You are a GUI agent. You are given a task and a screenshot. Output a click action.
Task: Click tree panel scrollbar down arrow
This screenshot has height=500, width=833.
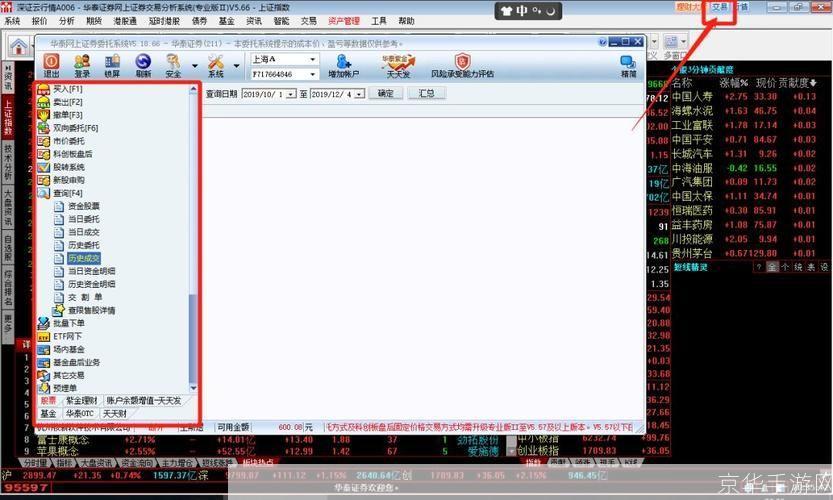point(193,388)
